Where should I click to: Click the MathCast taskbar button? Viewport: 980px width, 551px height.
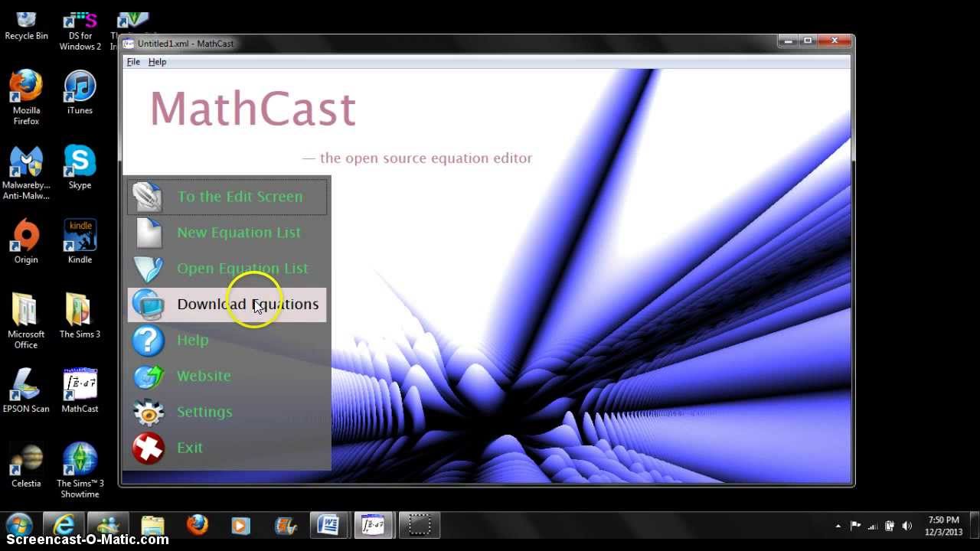[x=374, y=526]
